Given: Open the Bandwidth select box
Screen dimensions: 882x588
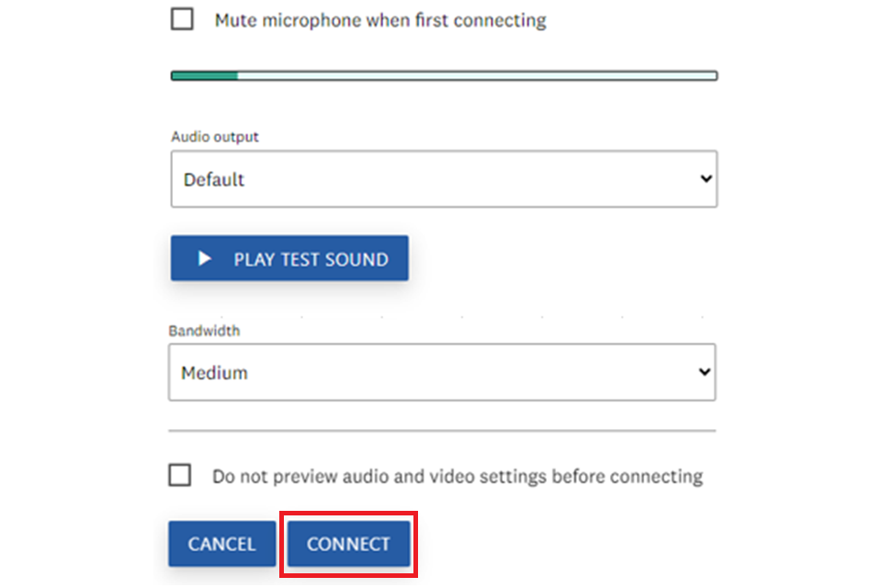Looking at the screenshot, I should [441, 373].
